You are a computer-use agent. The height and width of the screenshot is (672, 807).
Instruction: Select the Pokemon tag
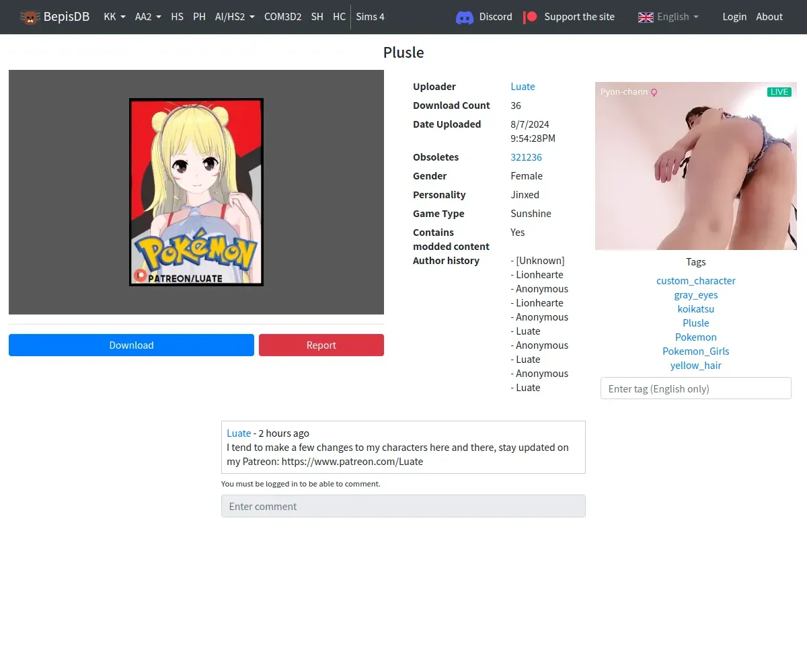pyautogui.click(x=696, y=337)
